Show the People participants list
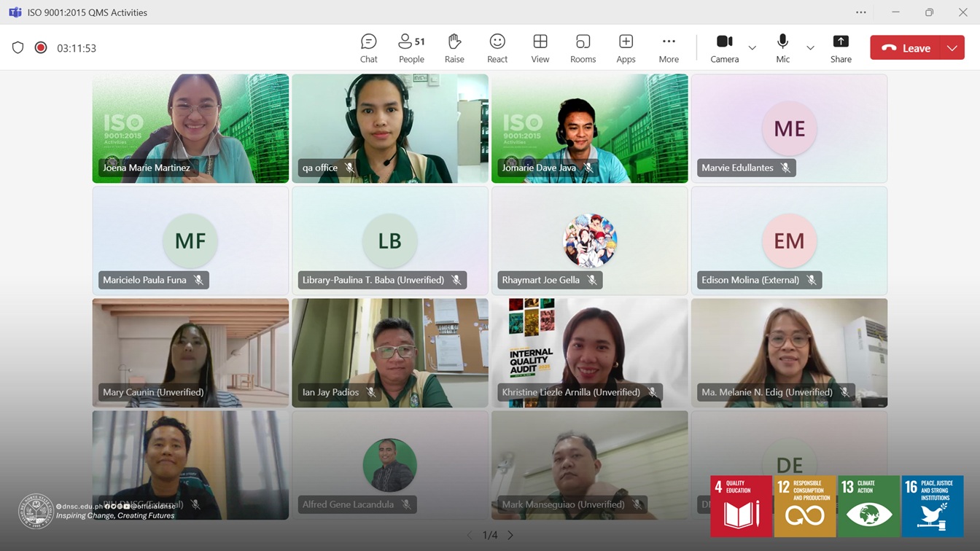 411,48
